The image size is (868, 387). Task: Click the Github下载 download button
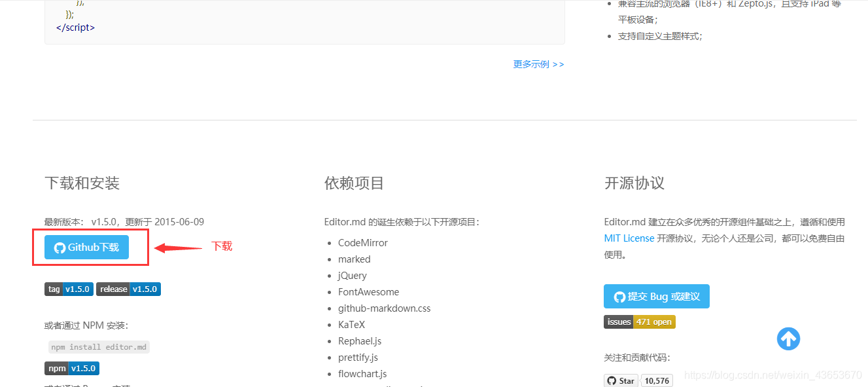coord(86,248)
